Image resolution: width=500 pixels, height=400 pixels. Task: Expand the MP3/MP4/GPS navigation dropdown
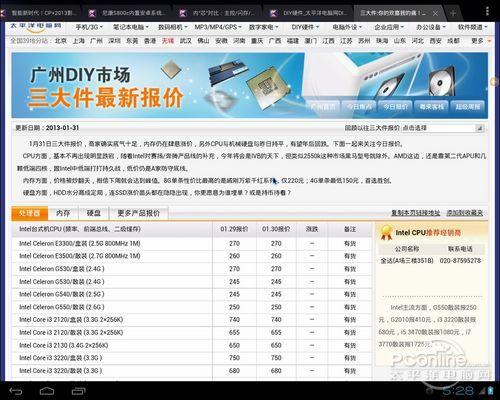click(218, 27)
